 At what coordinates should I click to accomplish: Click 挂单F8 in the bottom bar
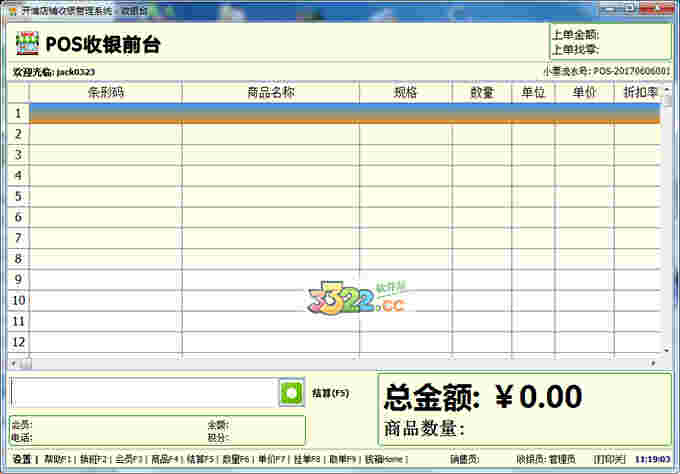pos(307,459)
